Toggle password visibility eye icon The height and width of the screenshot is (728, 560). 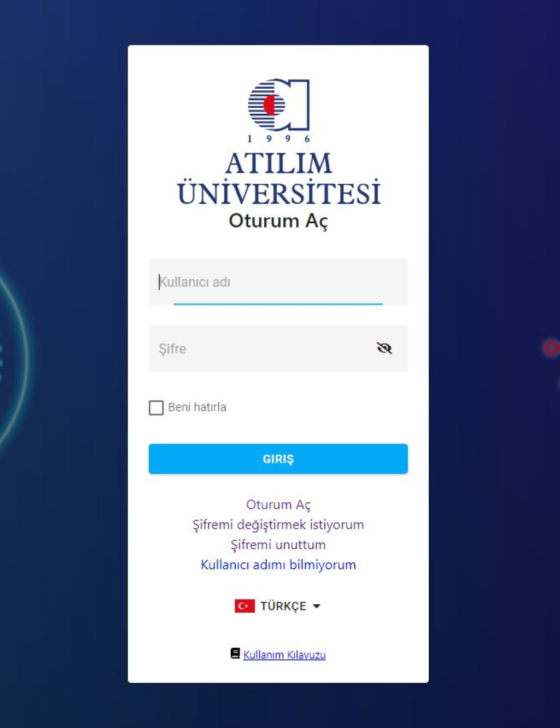[384, 348]
